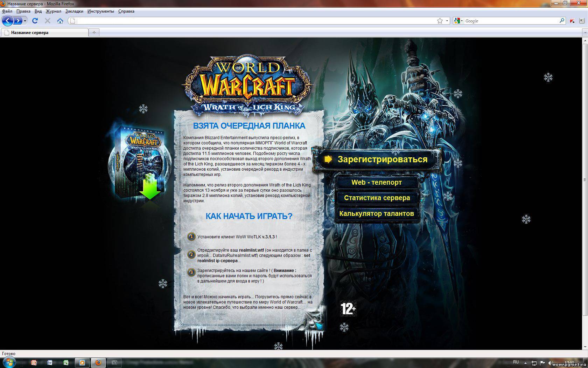This screenshot has width=588, height=368.
Task: Launch the Excel taskbar icon
Action: [66, 363]
